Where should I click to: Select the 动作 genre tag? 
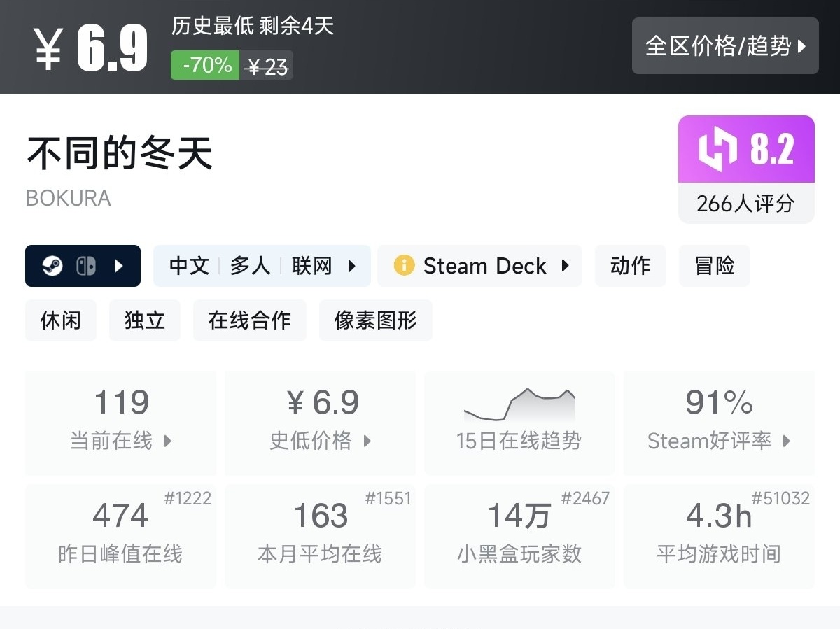(x=630, y=266)
